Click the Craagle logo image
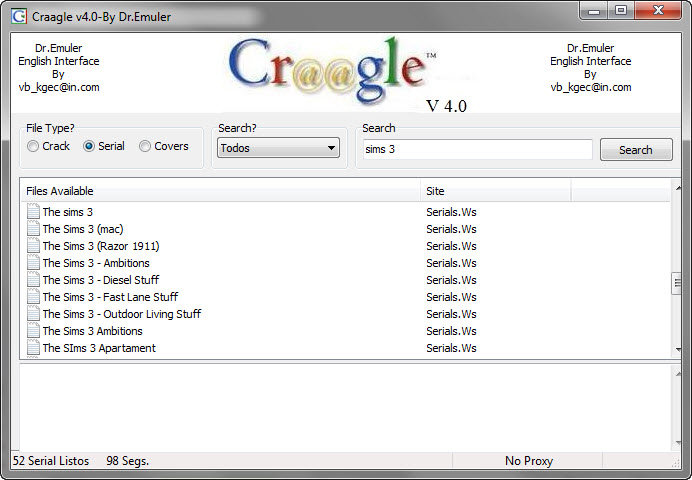The height and width of the screenshot is (480, 692). click(x=334, y=71)
